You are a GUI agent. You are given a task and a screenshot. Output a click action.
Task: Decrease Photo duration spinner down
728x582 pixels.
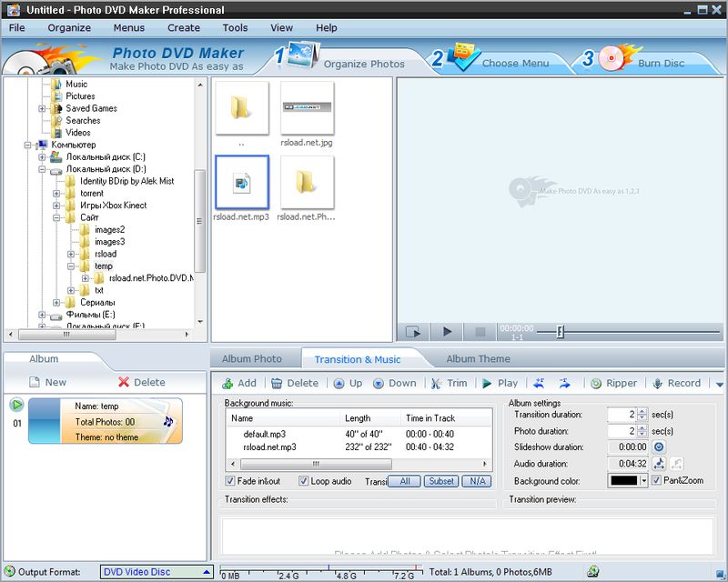coord(642,434)
